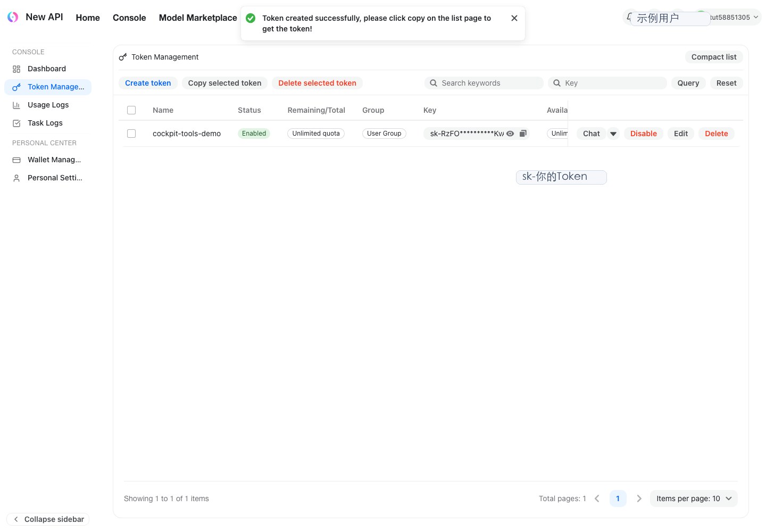This screenshot has width=766, height=532.
Task: Select page 1 in pagination
Action: (618, 498)
